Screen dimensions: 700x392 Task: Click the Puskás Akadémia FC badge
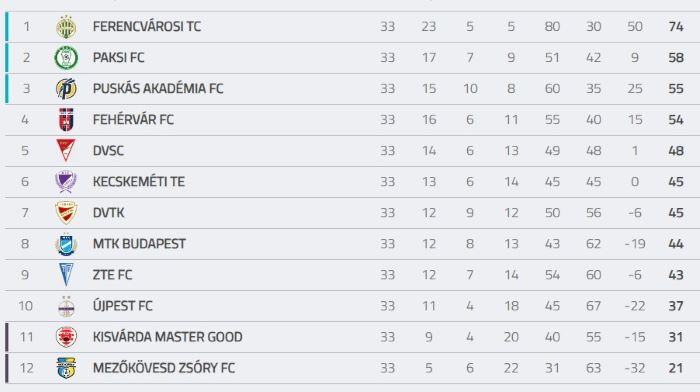(x=66, y=88)
